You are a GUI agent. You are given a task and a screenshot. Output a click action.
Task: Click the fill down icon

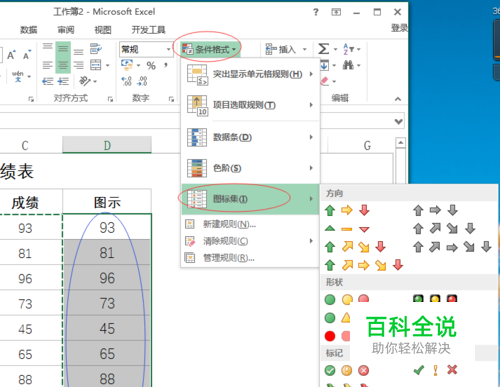pyautogui.click(x=324, y=65)
